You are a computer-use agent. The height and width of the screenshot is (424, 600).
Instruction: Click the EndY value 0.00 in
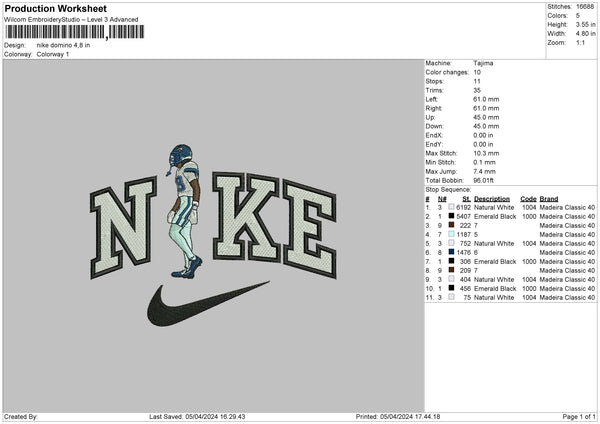pos(483,144)
